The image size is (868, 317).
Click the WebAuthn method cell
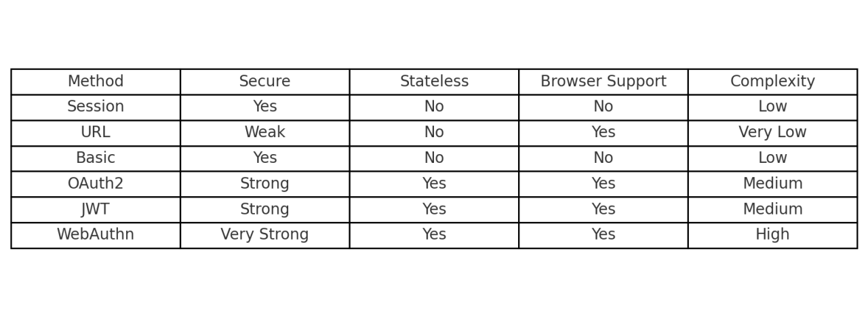click(96, 235)
